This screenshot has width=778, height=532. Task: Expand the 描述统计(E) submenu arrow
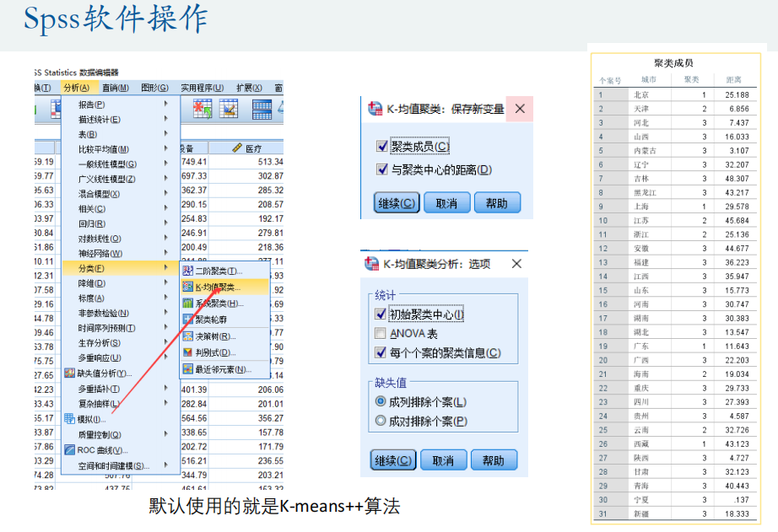coord(165,119)
